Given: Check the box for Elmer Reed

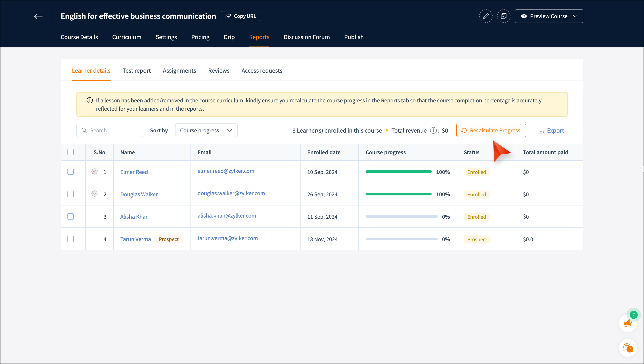Looking at the screenshot, I should [x=71, y=172].
